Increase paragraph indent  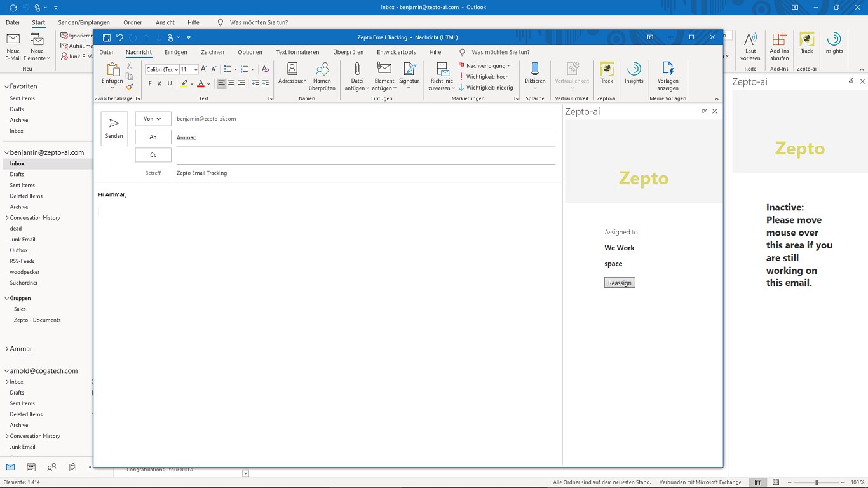coord(266,84)
